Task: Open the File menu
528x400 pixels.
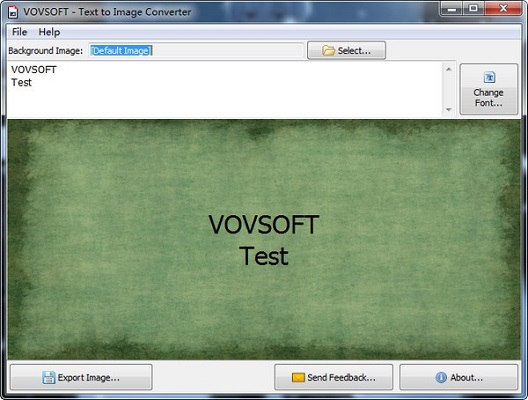Action: [x=20, y=32]
